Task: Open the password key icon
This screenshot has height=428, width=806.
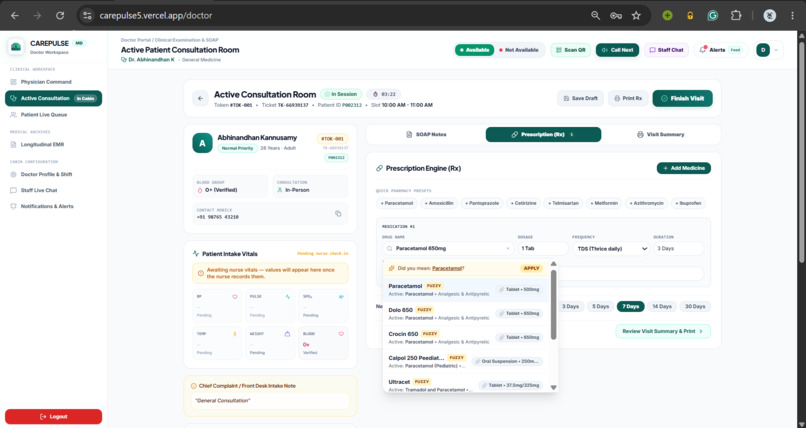Action: [x=616, y=15]
